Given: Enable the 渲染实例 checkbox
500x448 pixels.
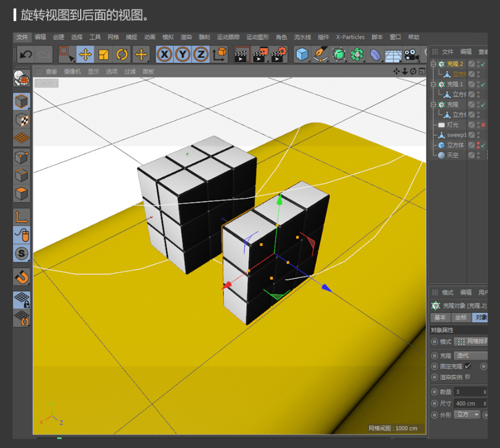Looking at the screenshot, I should pyautogui.click(x=468, y=377).
